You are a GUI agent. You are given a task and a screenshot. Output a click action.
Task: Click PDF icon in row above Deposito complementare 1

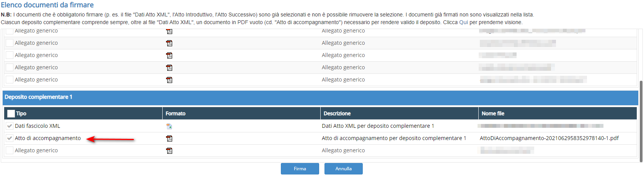[169, 80]
